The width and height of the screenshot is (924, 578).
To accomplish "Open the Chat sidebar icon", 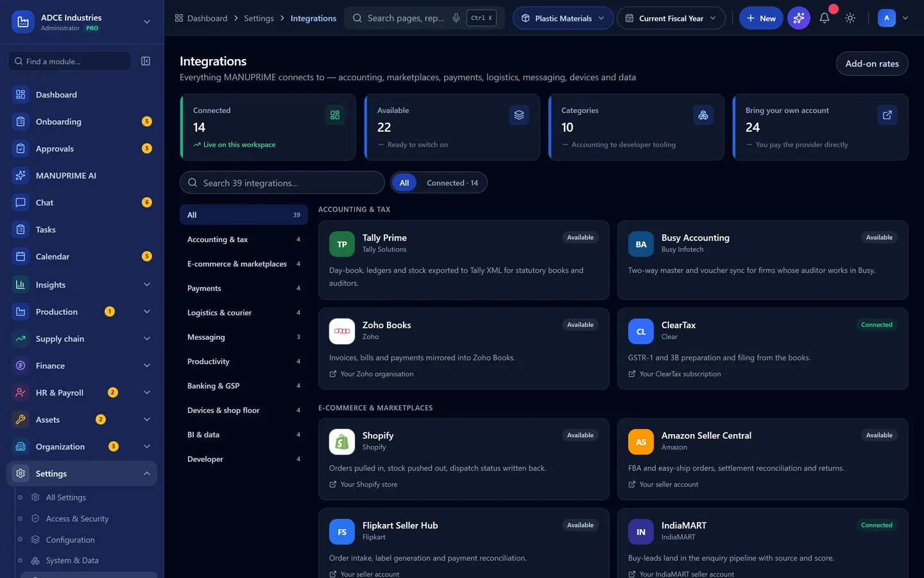I will [x=21, y=202].
